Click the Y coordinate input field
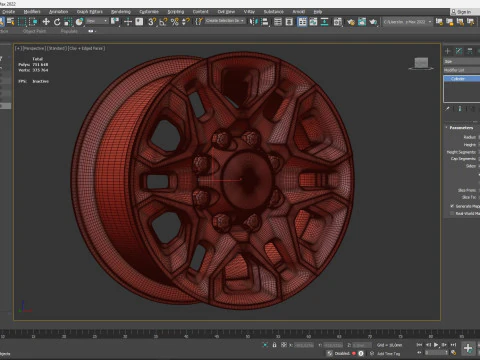 [333, 345]
